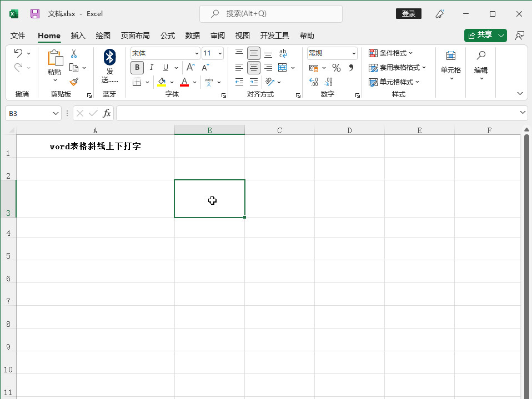This screenshot has height=399, width=532.
Task: Send via Bluetooth icon
Action: pyautogui.click(x=109, y=57)
